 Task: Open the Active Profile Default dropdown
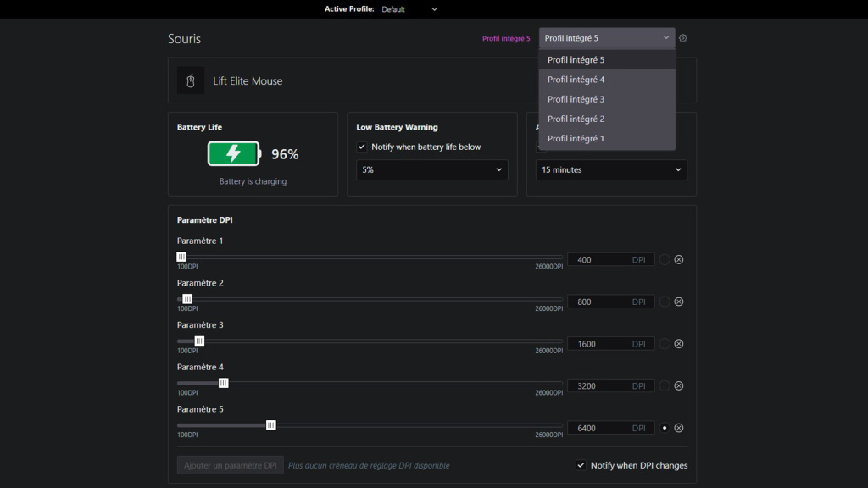click(409, 8)
